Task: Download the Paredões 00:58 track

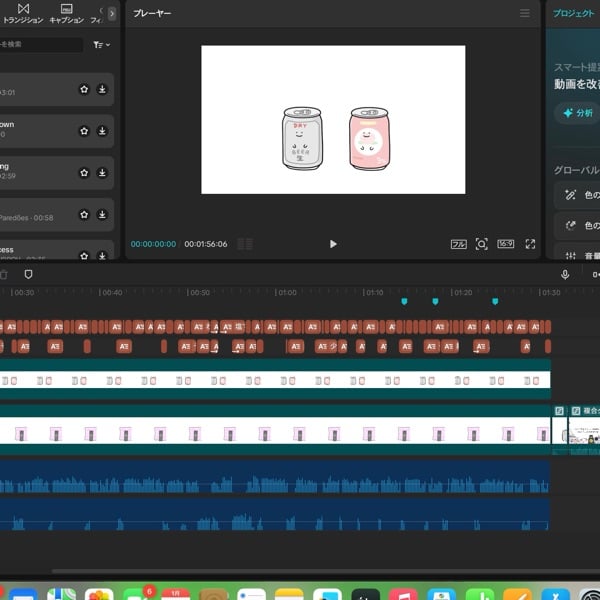Action: [x=102, y=214]
